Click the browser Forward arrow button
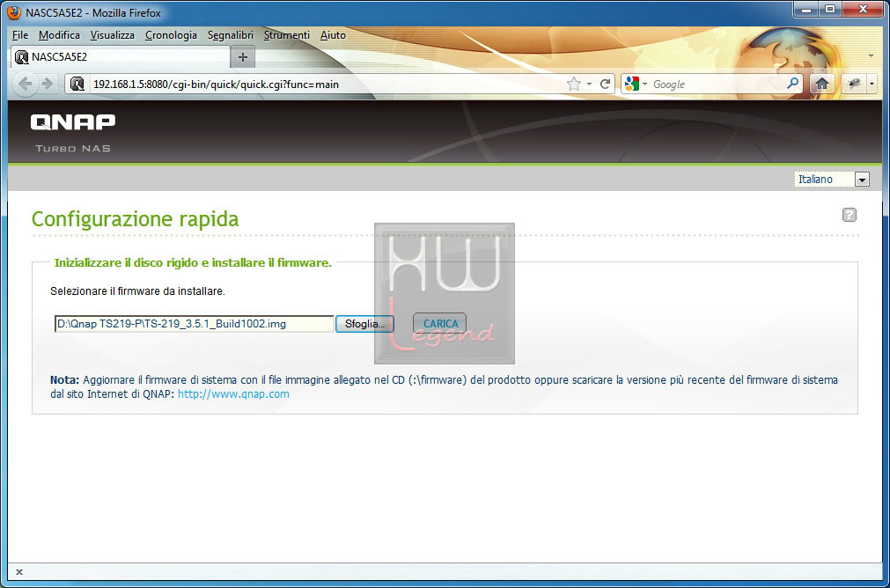This screenshot has height=588, width=890. pos(48,84)
